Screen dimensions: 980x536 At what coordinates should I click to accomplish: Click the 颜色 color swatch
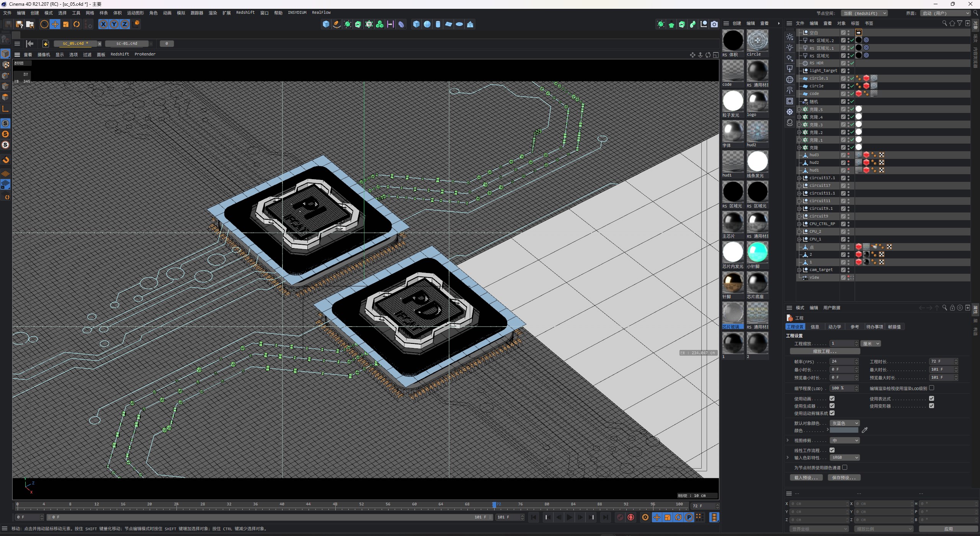tap(844, 430)
